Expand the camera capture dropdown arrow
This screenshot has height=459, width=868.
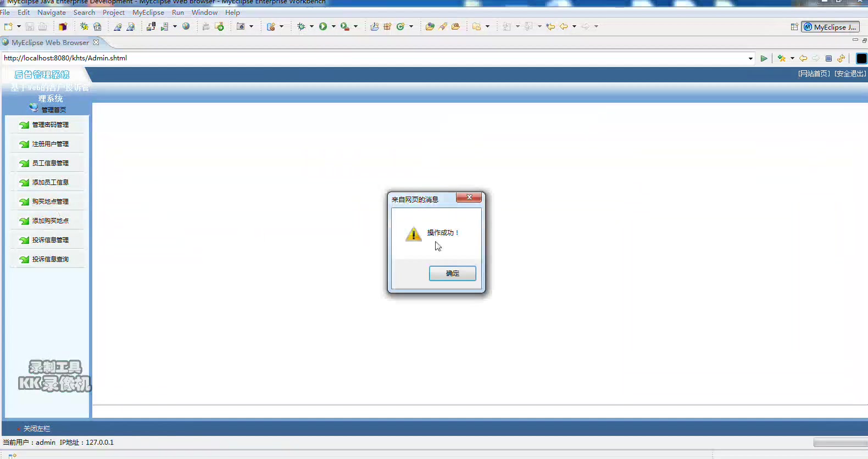click(x=252, y=26)
